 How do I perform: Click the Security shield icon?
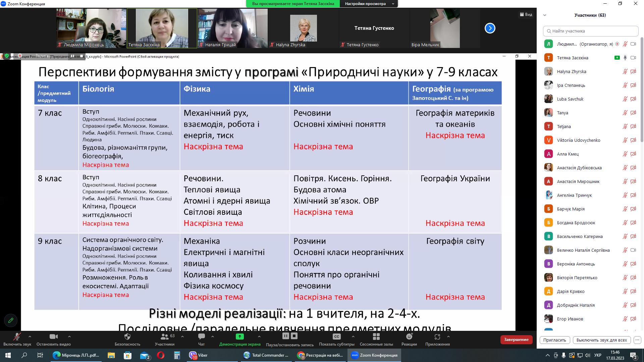point(127,337)
